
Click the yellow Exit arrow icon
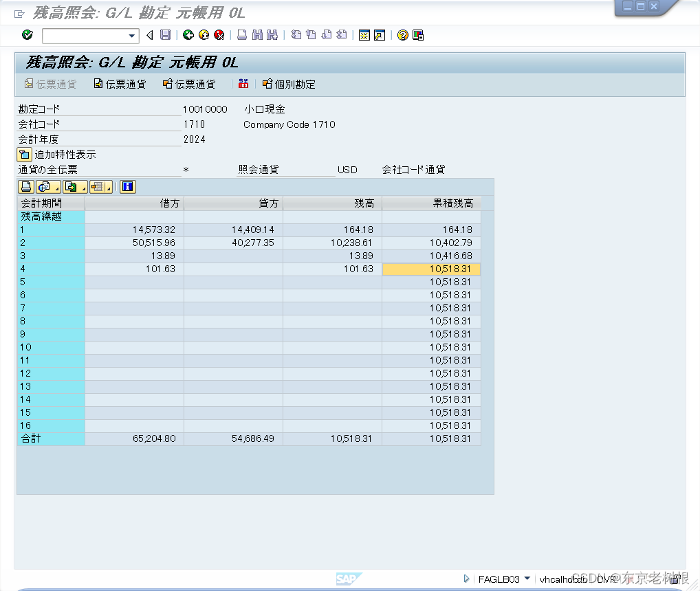tap(204, 35)
